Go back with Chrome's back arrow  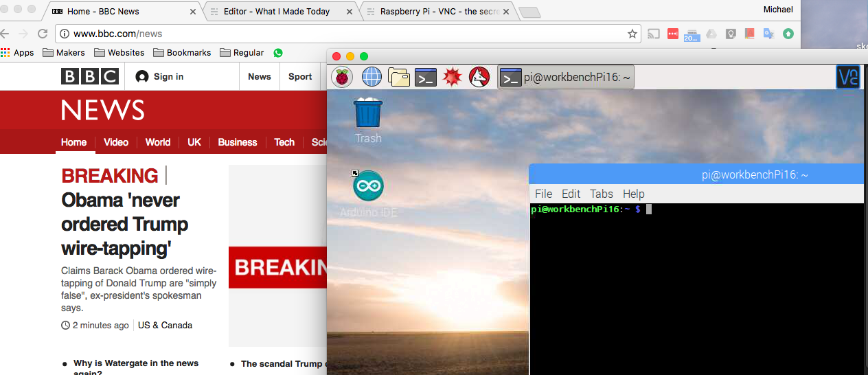(x=5, y=34)
